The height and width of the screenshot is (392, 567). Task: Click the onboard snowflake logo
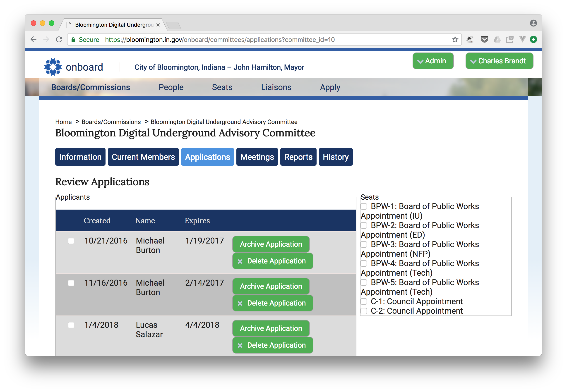pyautogui.click(x=53, y=67)
